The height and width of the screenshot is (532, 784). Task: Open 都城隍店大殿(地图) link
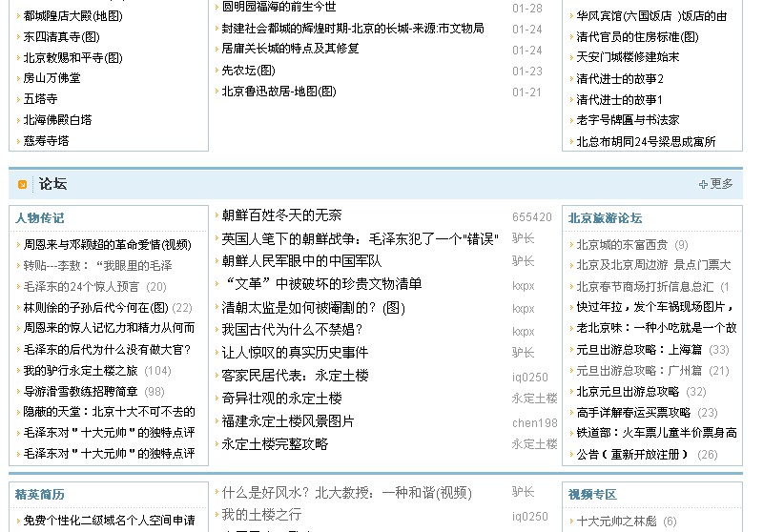click(x=73, y=16)
